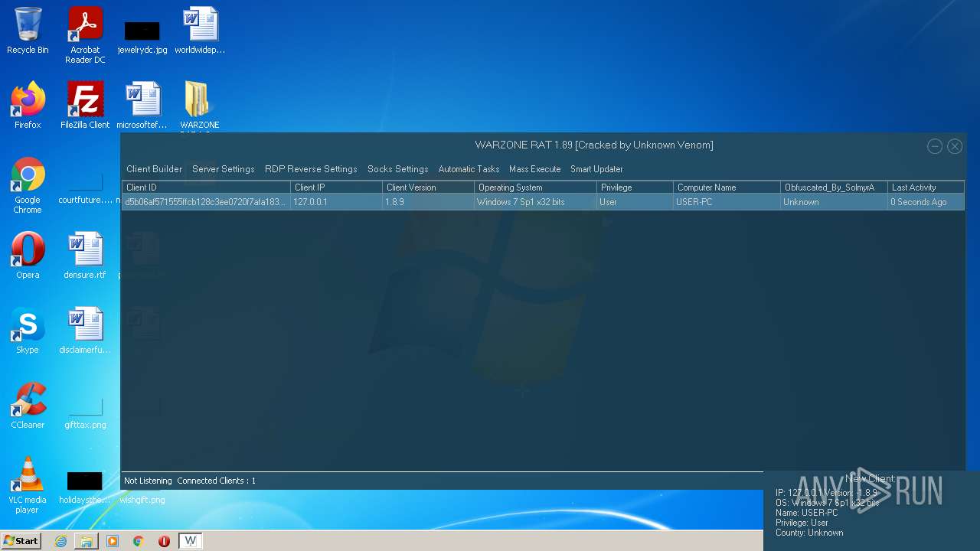Image resolution: width=980 pixels, height=551 pixels.
Task: Open the Opera browser shortcut
Action: point(28,256)
